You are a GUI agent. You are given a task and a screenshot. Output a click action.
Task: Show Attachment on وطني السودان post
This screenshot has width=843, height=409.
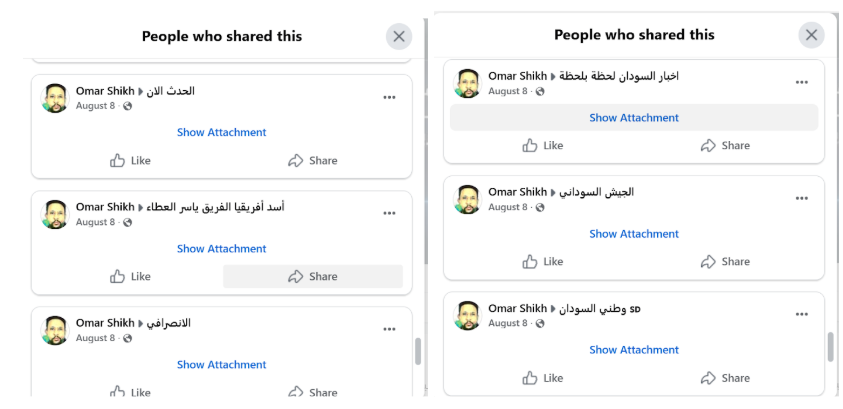coord(634,350)
